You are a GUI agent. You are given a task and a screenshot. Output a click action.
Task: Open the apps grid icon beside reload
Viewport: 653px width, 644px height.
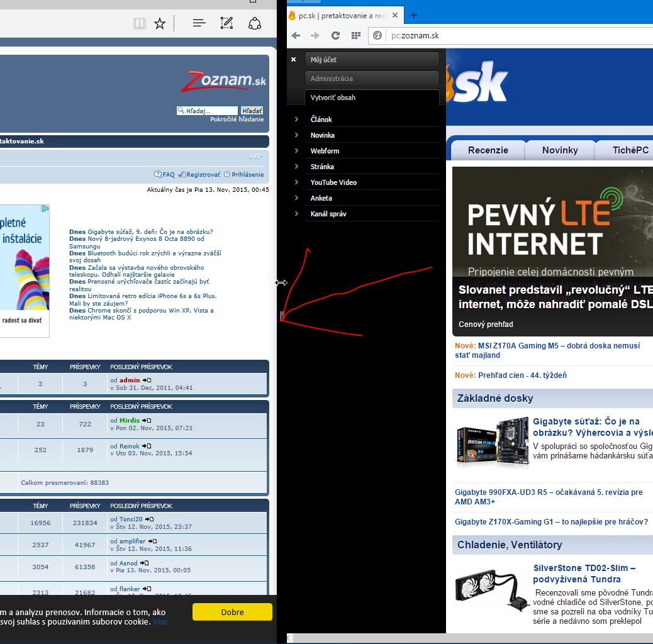tap(355, 36)
